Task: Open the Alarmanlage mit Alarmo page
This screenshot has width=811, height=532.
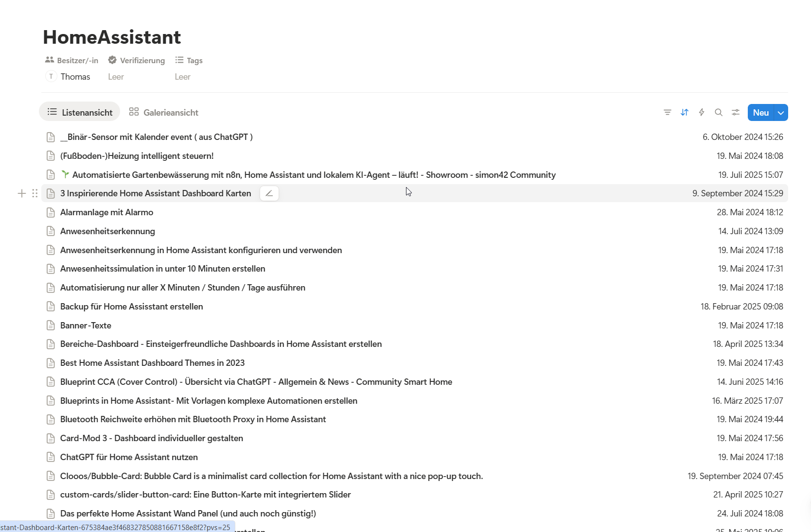Action: 106,212
